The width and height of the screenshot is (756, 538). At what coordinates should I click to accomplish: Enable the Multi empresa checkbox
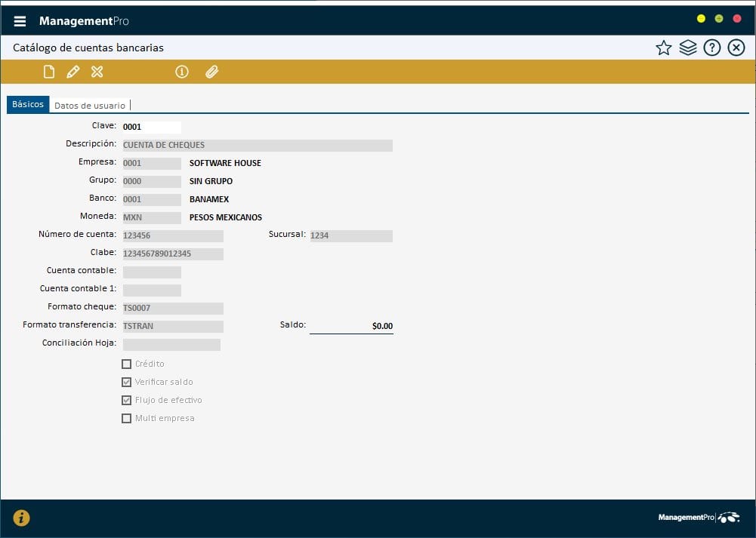click(127, 418)
